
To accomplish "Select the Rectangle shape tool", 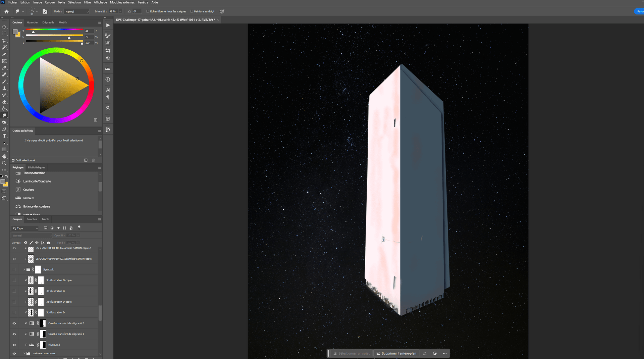I will pos(4,150).
